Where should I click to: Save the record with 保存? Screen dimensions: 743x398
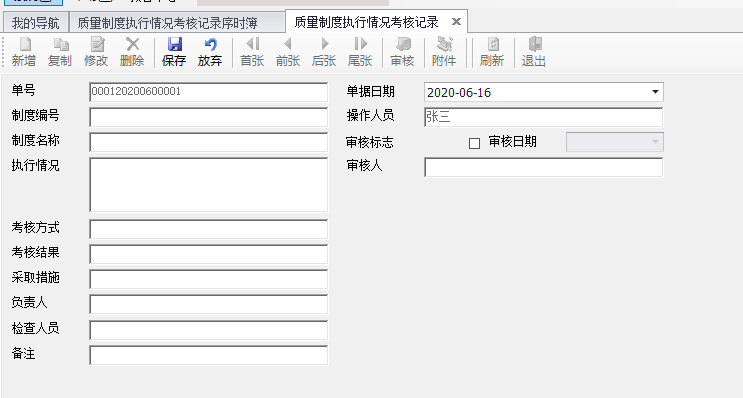(x=174, y=52)
